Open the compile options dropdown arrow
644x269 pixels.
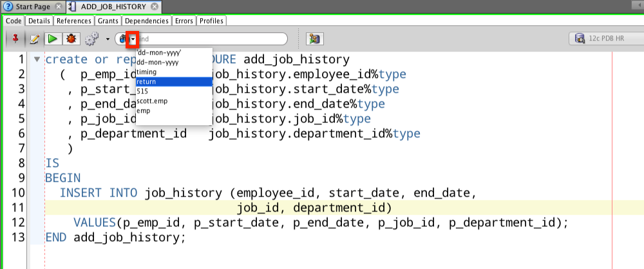[x=108, y=39]
